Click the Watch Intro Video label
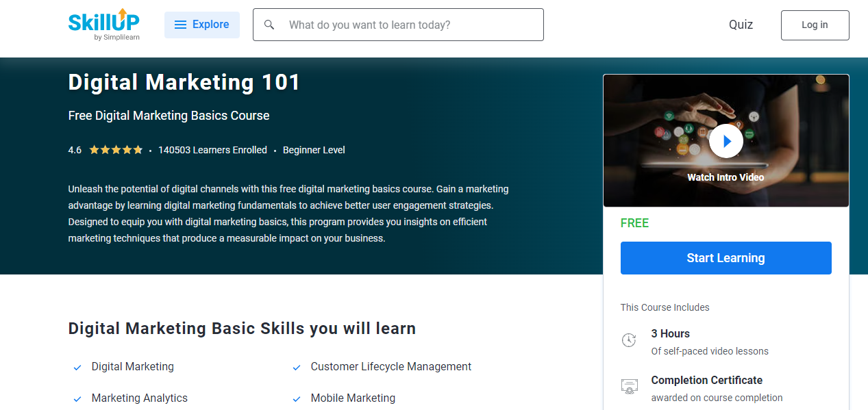This screenshot has height=410, width=868. [726, 177]
